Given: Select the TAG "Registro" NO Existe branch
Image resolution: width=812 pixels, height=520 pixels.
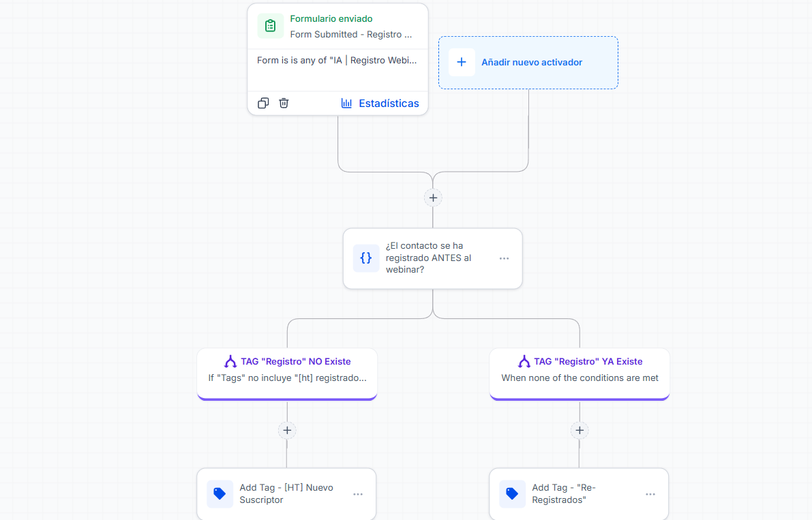Looking at the screenshot, I should tap(287, 374).
